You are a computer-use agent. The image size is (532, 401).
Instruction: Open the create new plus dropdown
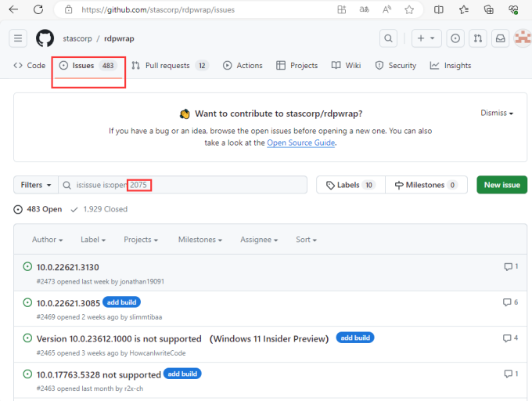pyautogui.click(x=426, y=38)
